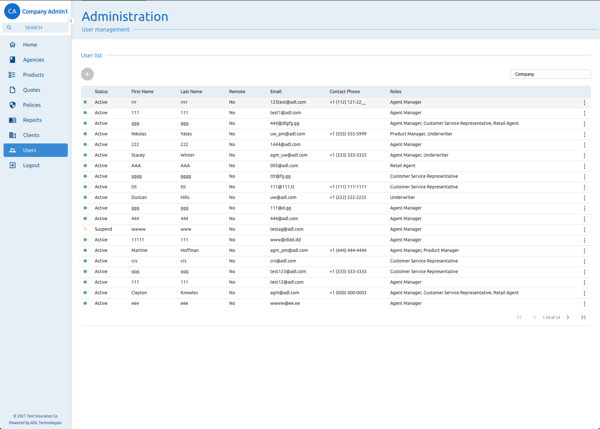Sort by the Status column header
The height and width of the screenshot is (429, 600).
click(101, 91)
